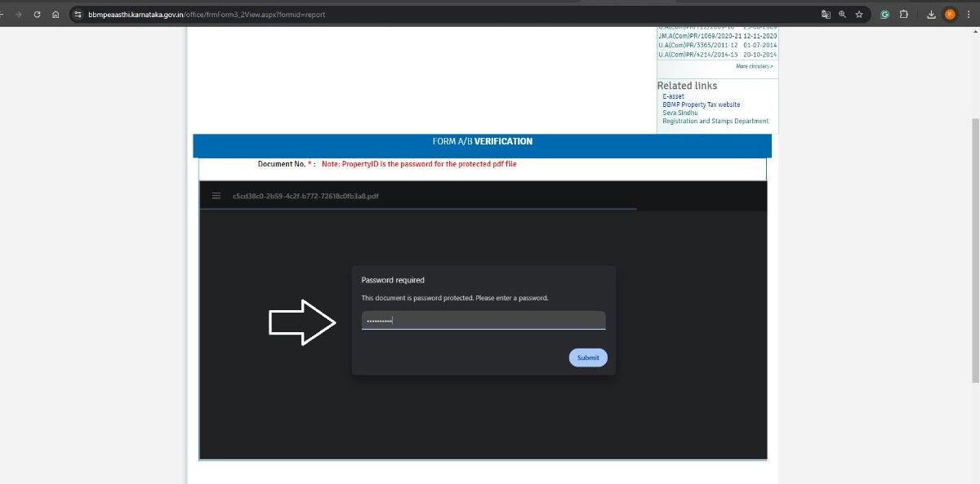Open the Chrome profile avatar
This screenshot has height=484, width=980.
tap(950, 15)
